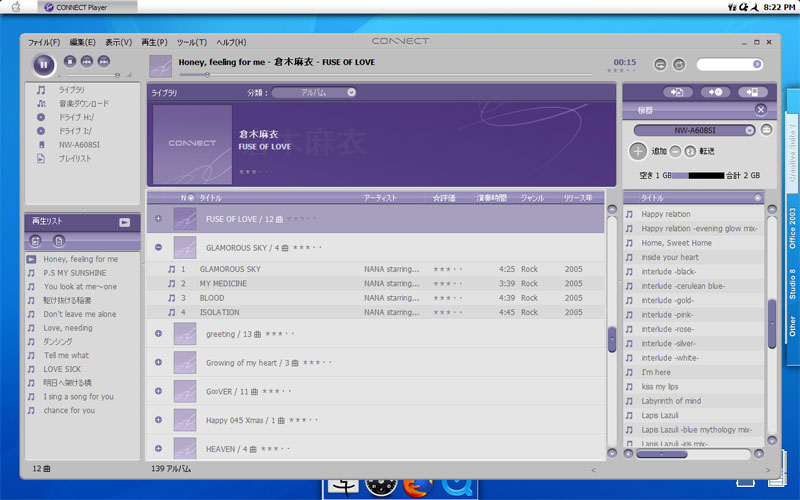Click the first round icon under 再生リスト

pyautogui.click(x=35, y=241)
